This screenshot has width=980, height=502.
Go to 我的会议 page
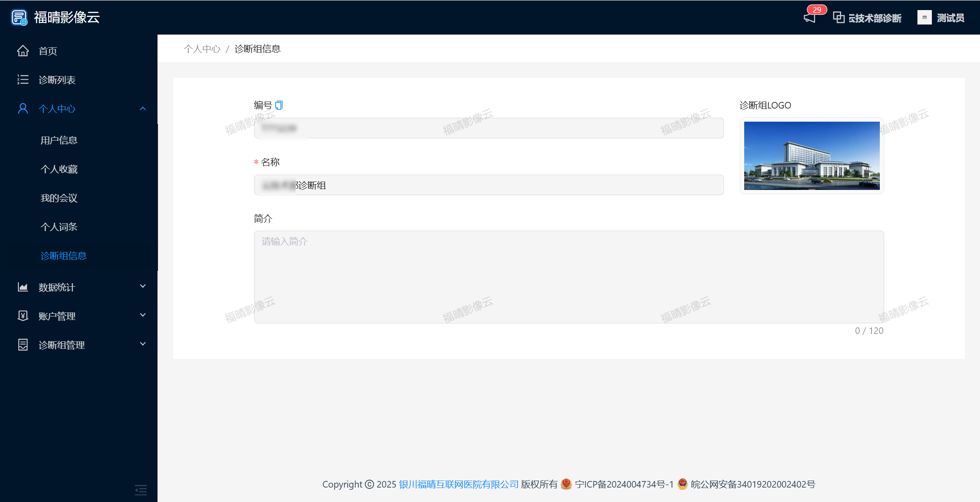(x=59, y=198)
